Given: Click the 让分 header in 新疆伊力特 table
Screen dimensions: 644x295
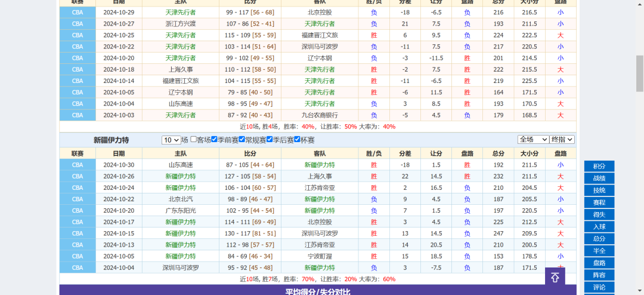Looking at the screenshot, I should point(436,153).
